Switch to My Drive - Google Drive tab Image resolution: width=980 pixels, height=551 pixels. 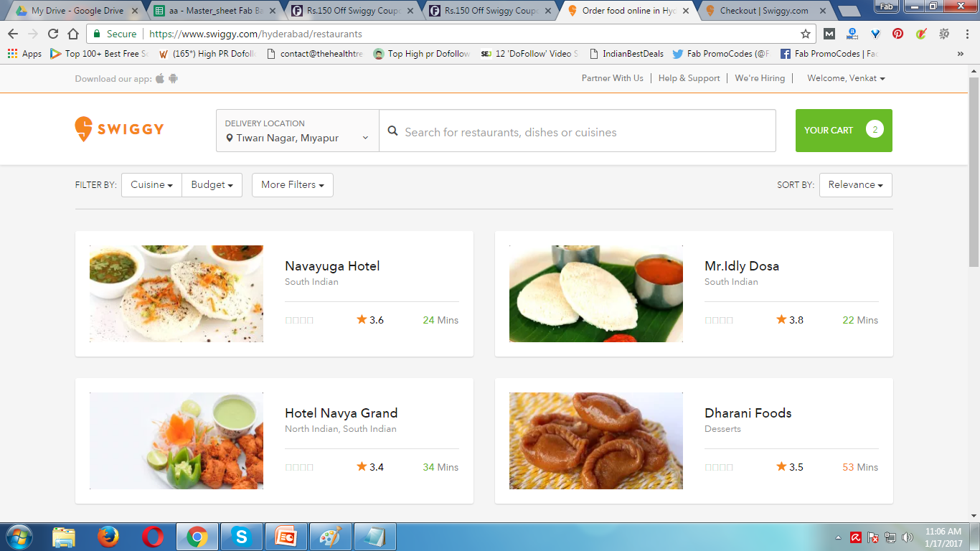(x=77, y=11)
